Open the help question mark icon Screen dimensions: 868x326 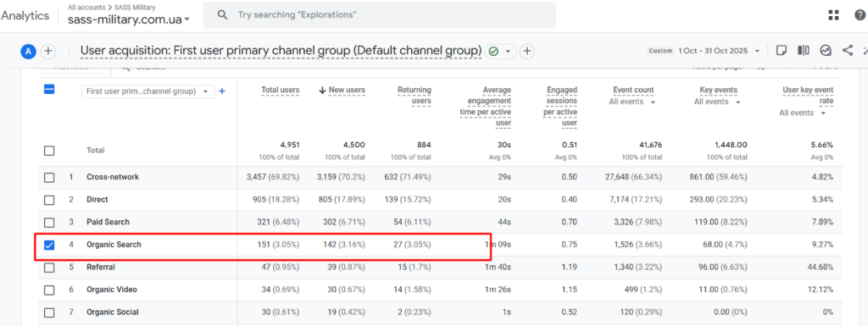(860, 15)
